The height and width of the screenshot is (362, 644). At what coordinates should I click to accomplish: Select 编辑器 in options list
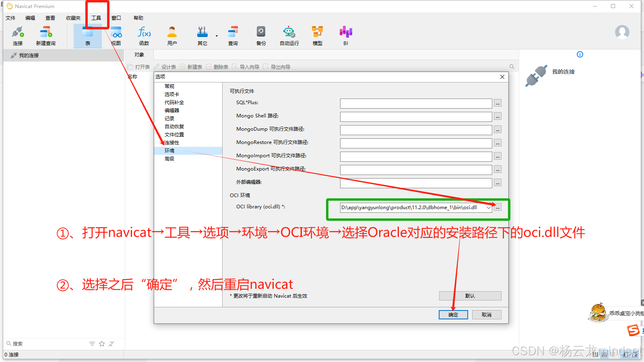[x=172, y=111]
